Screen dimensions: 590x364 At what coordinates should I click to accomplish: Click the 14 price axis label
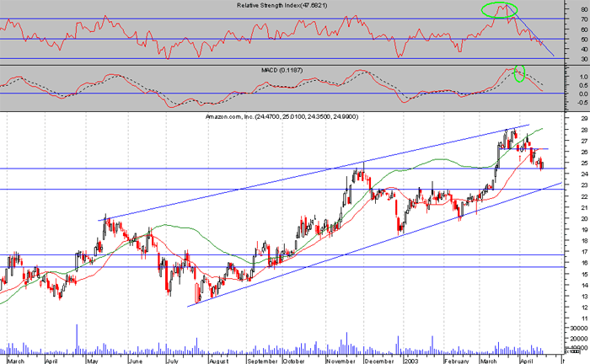[584, 286]
